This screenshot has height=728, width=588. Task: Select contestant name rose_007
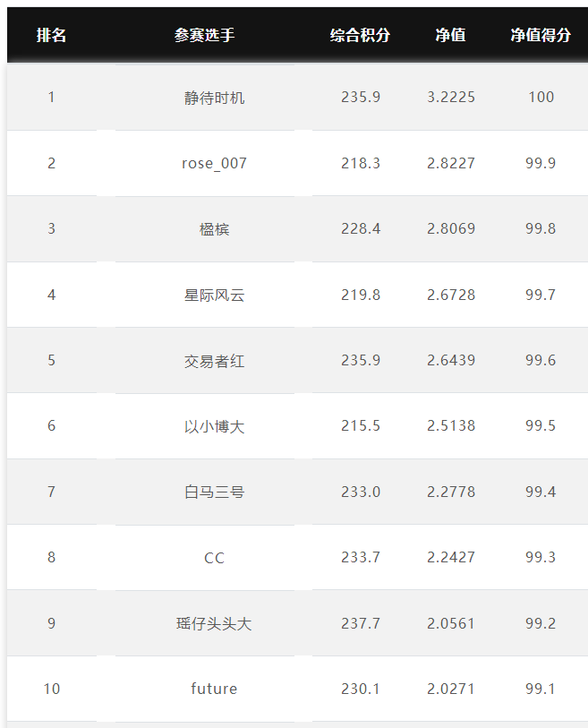click(x=214, y=164)
